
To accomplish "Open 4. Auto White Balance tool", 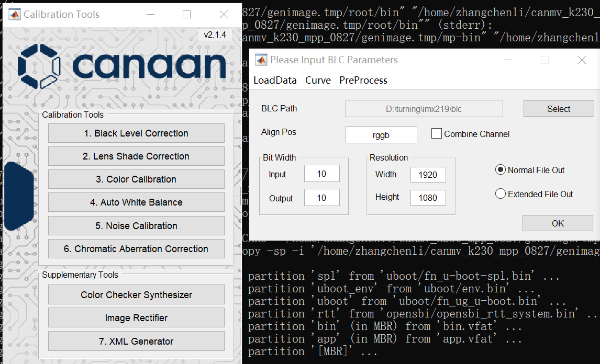I will 136,202.
